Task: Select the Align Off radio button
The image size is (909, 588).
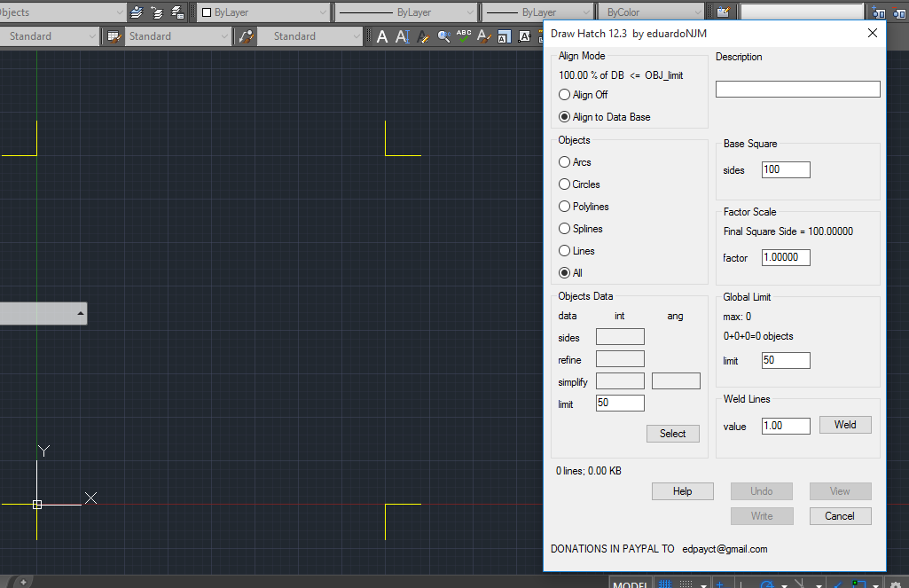Action: click(565, 94)
